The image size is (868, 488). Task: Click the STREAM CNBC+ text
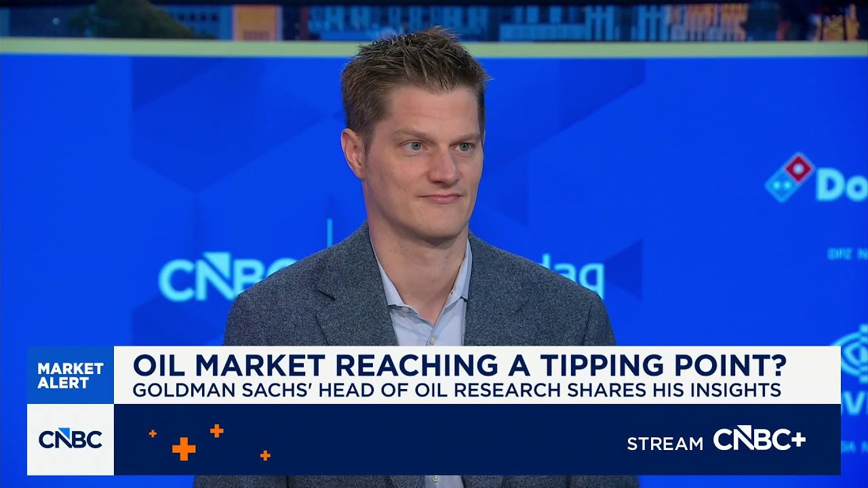716,441
